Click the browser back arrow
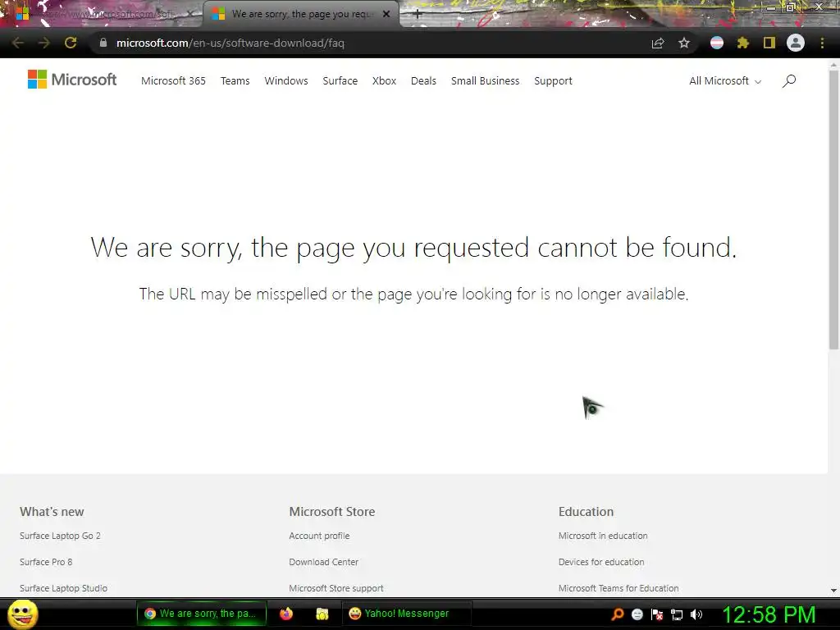Viewport: 840px width, 630px height. pyautogui.click(x=18, y=43)
